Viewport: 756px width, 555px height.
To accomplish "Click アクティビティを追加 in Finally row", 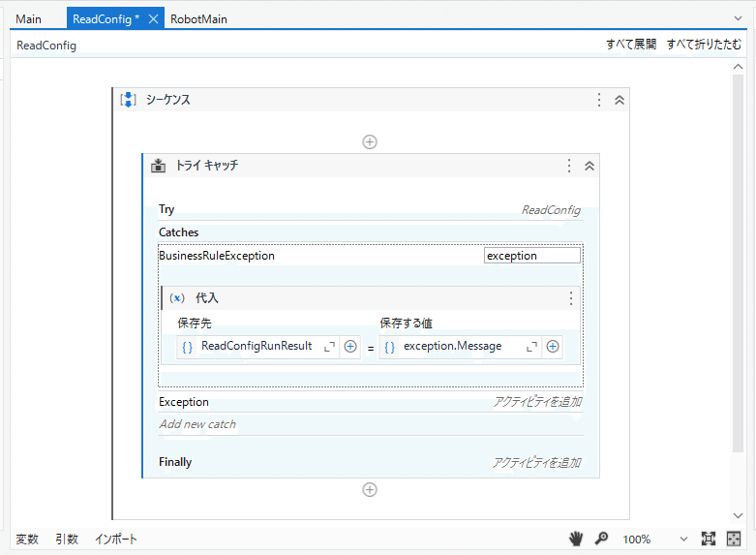I will click(x=536, y=463).
